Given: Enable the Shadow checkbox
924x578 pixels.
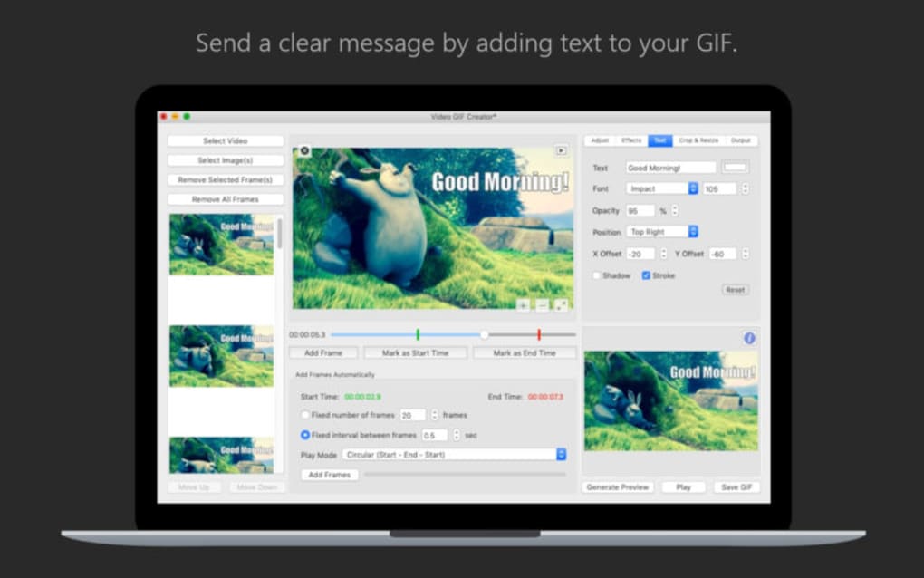Looking at the screenshot, I should point(597,275).
